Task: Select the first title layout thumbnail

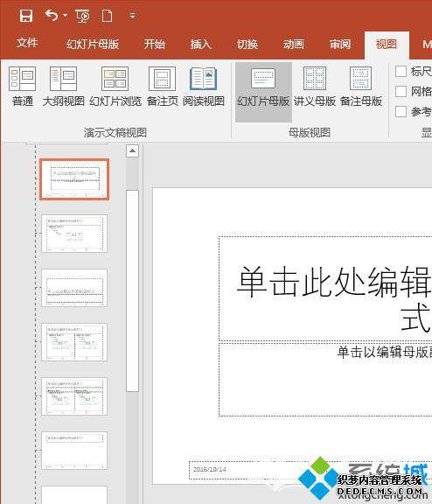Action: tap(74, 179)
